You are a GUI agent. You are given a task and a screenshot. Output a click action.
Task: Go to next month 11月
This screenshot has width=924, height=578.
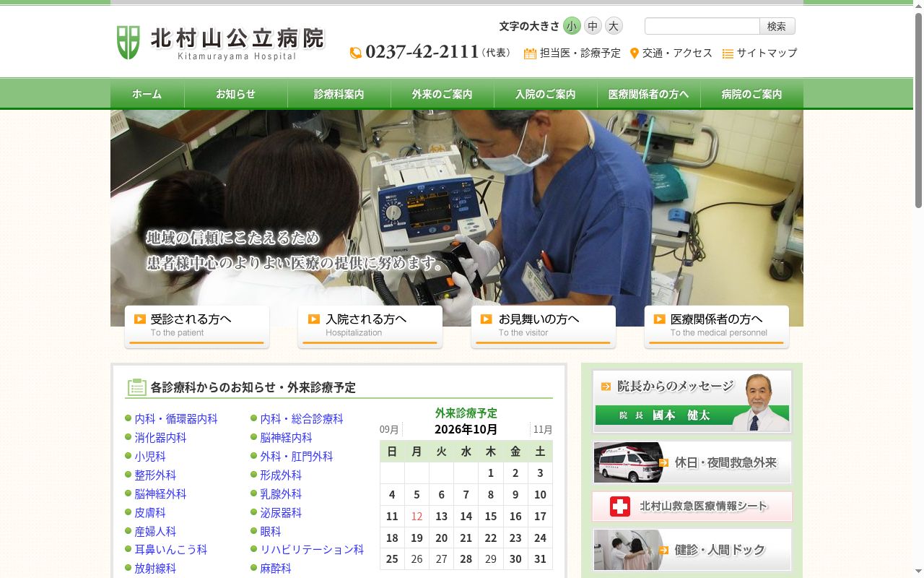(x=543, y=430)
